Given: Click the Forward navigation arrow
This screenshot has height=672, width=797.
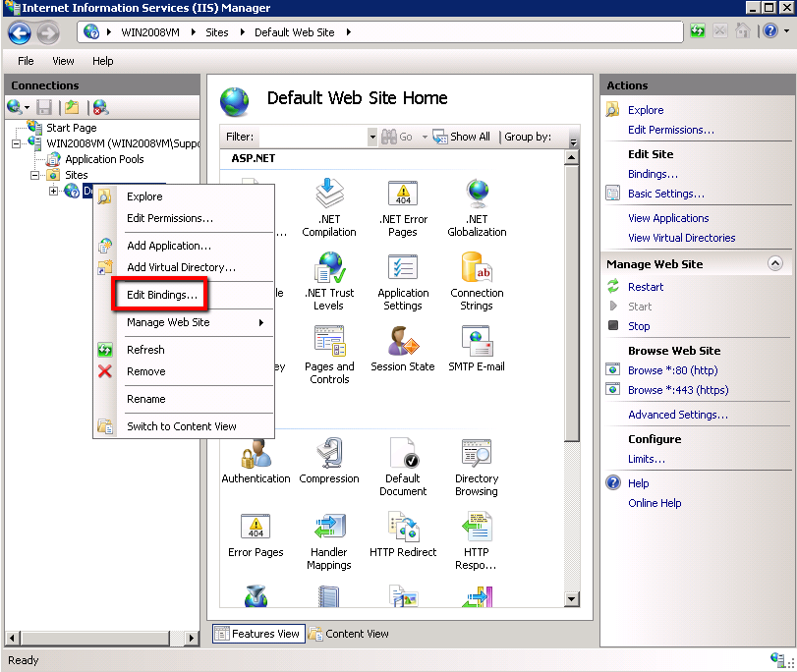Looking at the screenshot, I should tap(48, 33).
